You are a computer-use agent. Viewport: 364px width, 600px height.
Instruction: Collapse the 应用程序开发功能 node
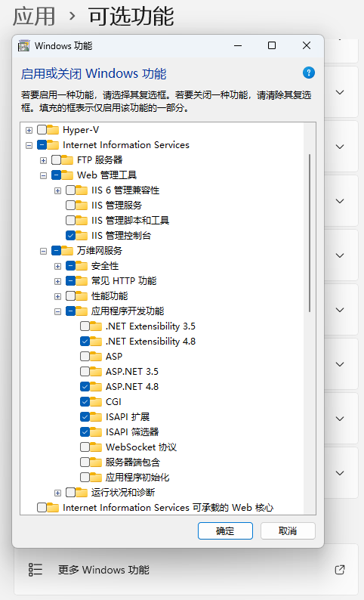[57, 311]
